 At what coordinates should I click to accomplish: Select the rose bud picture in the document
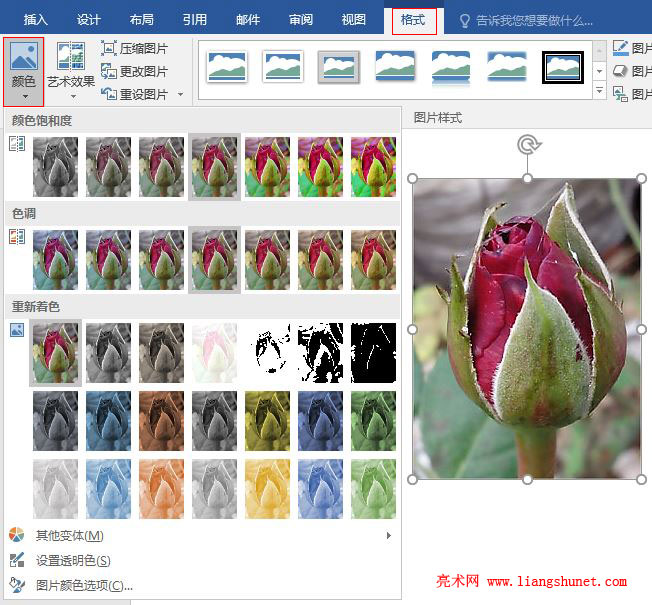(x=526, y=328)
